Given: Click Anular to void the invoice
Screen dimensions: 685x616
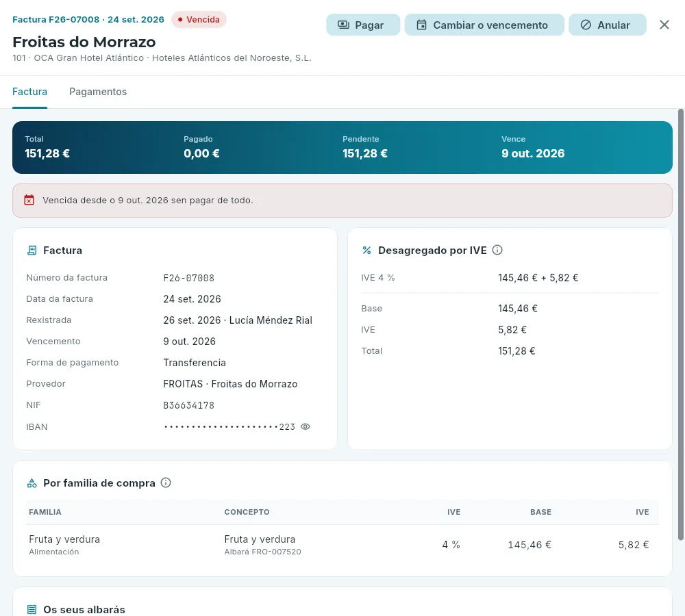Looking at the screenshot, I should (x=607, y=25).
